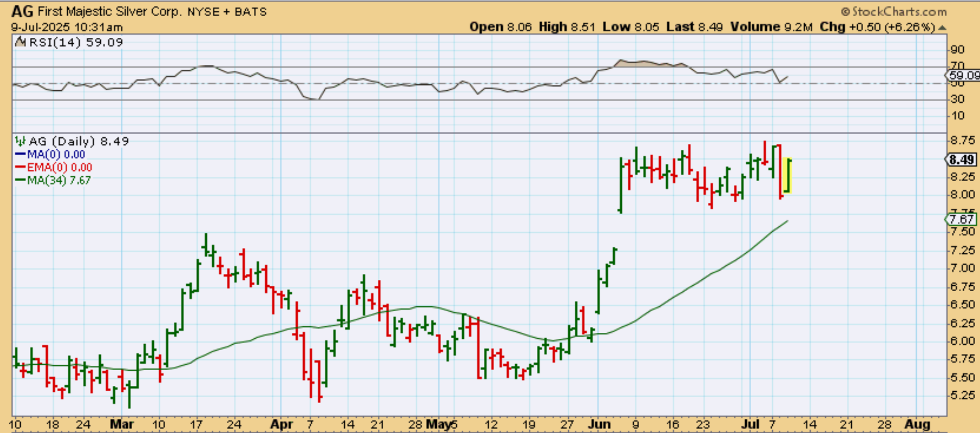Click the 6.00 price axis label
The image size is (980, 433).
coord(962,341)
